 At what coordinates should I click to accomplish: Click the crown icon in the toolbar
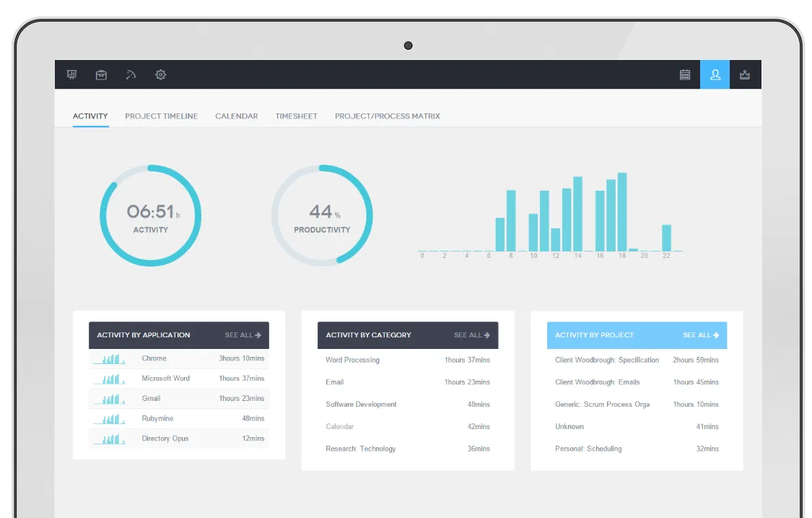click(x=745, y=74)
